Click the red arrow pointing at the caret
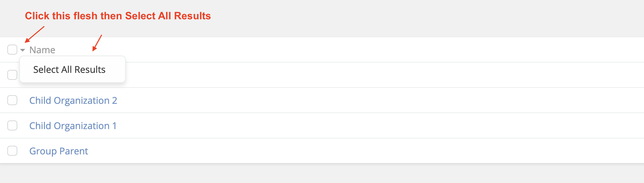The image size is (644, 183). coord(35,34)
